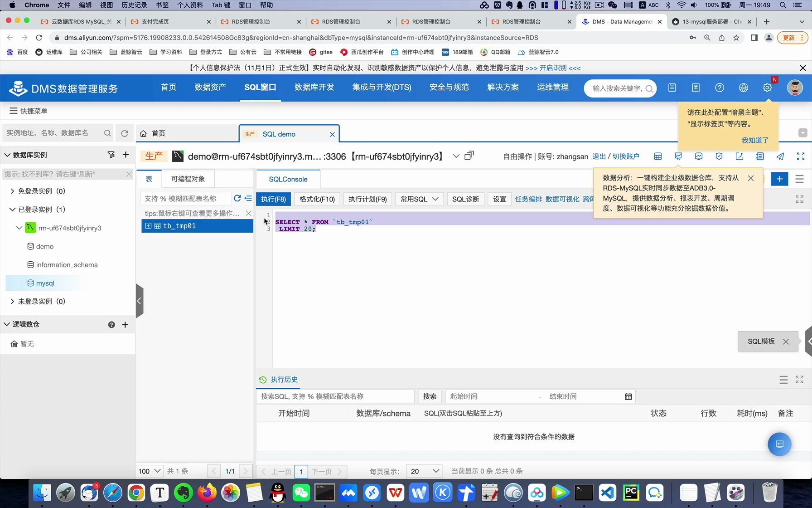Screen dimensions: 812x508
Task: Click the table list menu icon next to refresh
Action: point(248,198)
